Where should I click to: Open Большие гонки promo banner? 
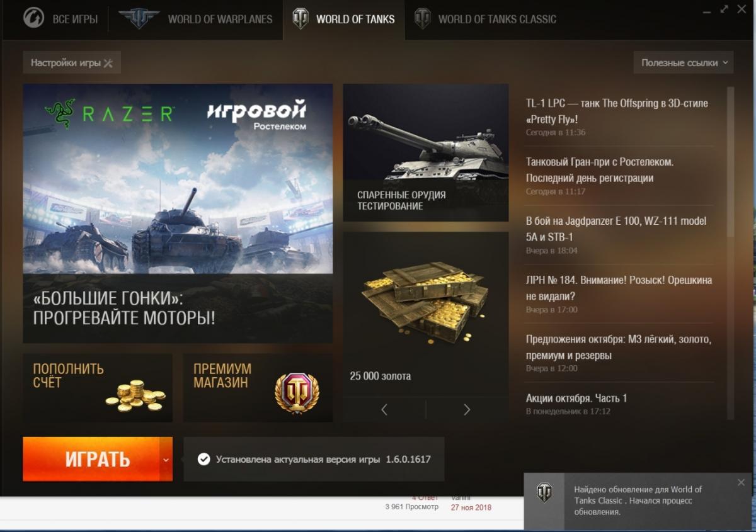pyautogui.click(x=178, y=213)
